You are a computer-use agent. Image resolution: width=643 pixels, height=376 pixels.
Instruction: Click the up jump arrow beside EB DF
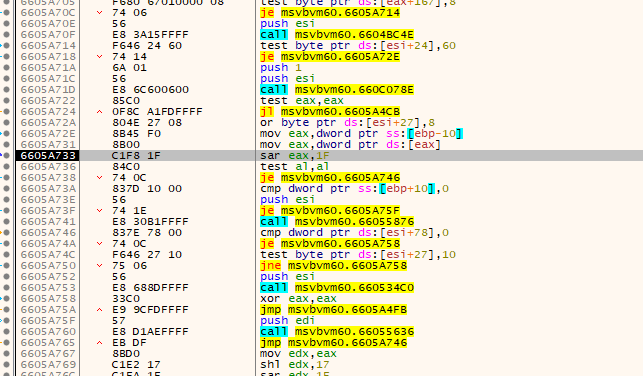coord(99,342)
